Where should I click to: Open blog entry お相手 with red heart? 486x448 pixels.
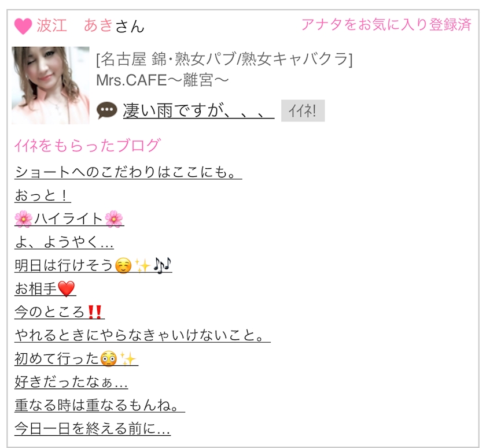[x=45, y=288]
